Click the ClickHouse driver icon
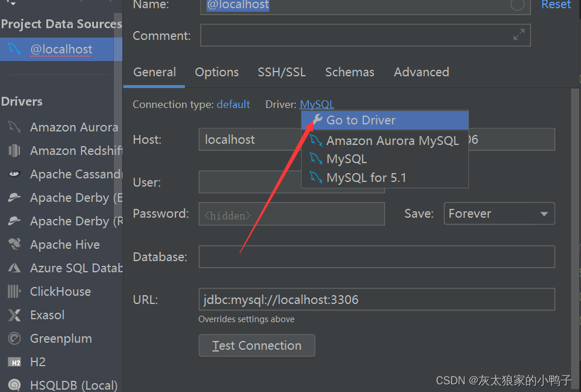 [14, 291]
